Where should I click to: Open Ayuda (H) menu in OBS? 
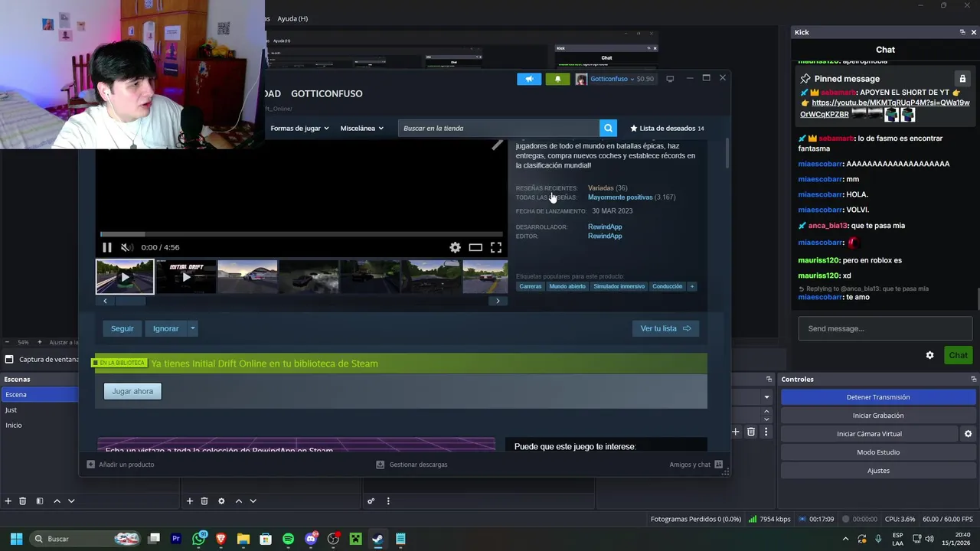pyautogui.click(x=292, y=18)
